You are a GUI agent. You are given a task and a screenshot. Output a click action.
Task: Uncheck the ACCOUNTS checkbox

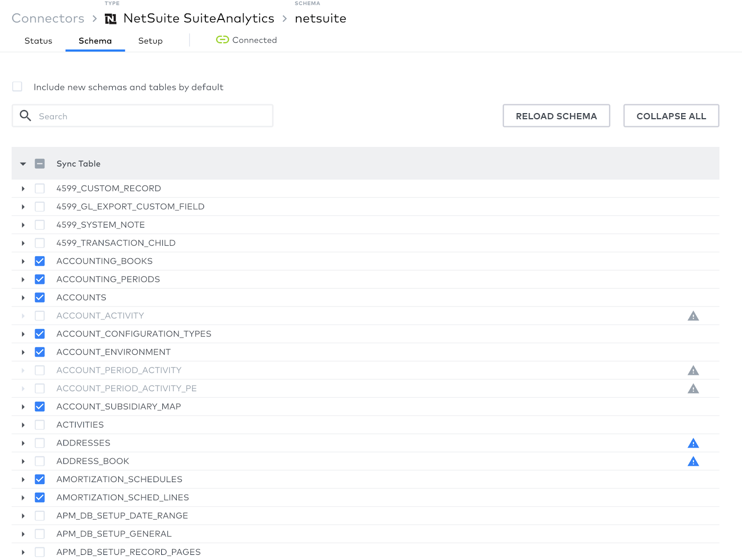[40, 298]
